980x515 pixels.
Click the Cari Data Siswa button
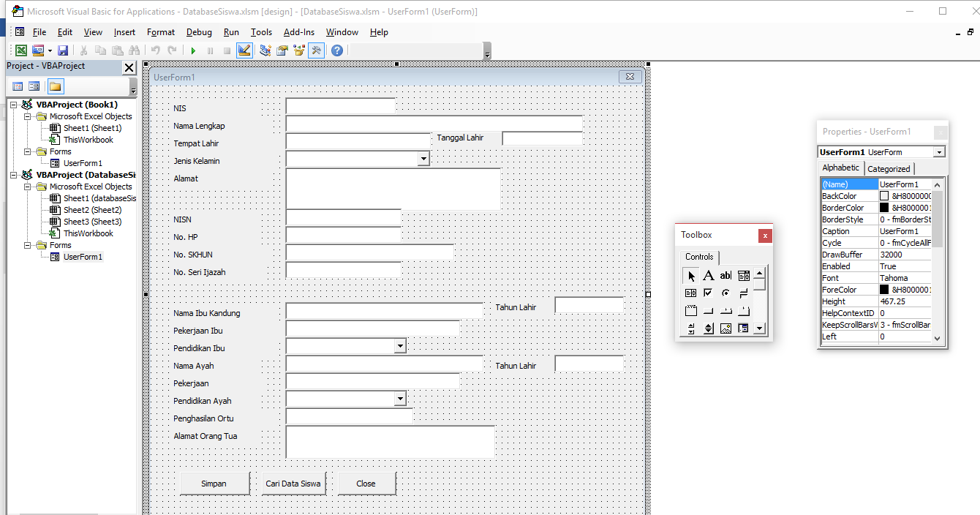click(x=293, y=483)
